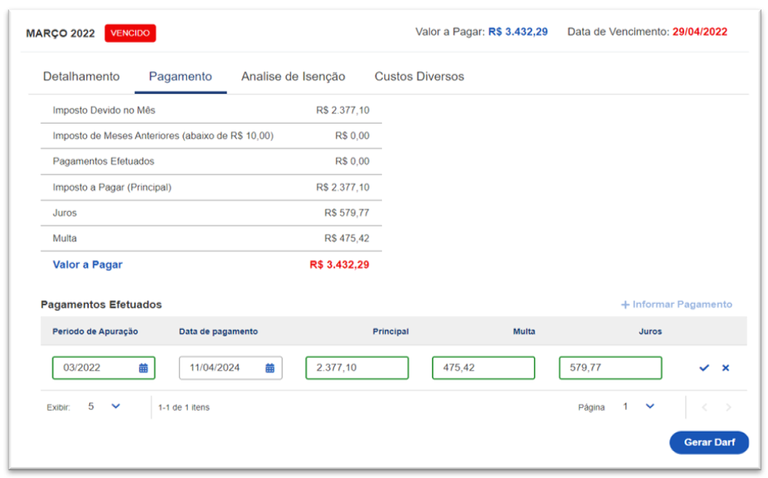The image size is (768, 478).
Task: Click the Juros input 579,77
Action: point(610,368)
